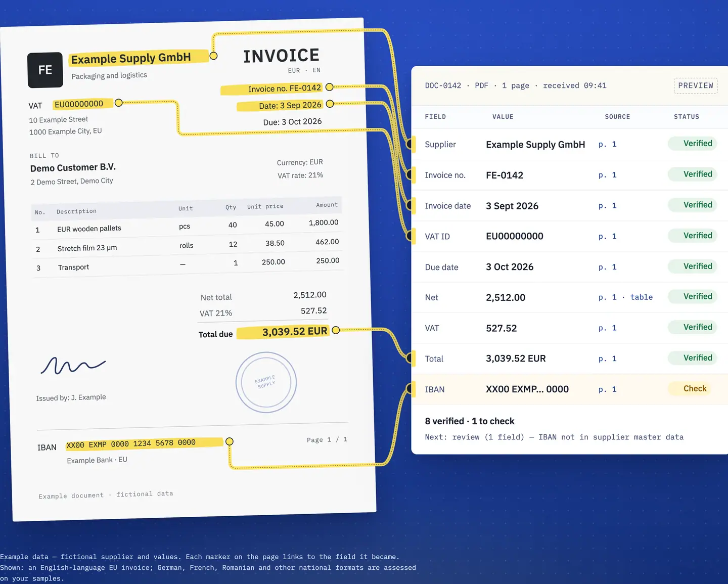Screen dimensions: 728x584
Task: Click the amount 1,800.00 in the table
Action: point(324,222)
